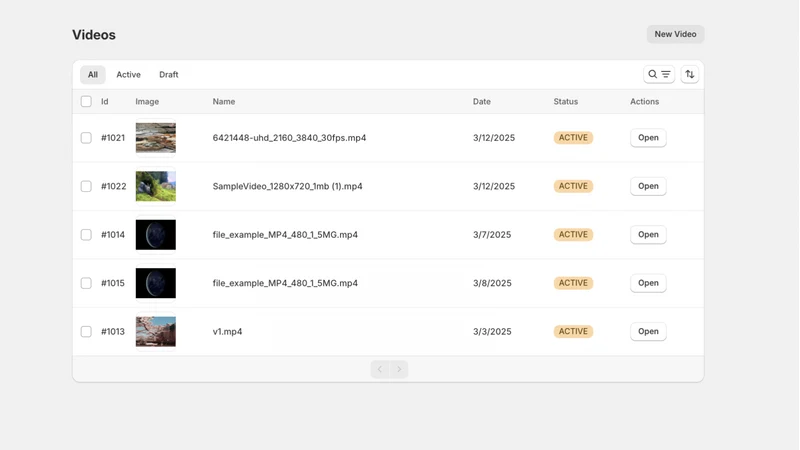
Task: Tick the select-all checkbox in header
Action: click(86, 102)
